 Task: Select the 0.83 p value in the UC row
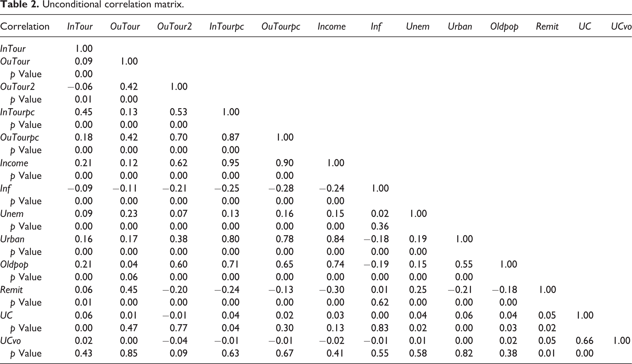tap(380, 328)
